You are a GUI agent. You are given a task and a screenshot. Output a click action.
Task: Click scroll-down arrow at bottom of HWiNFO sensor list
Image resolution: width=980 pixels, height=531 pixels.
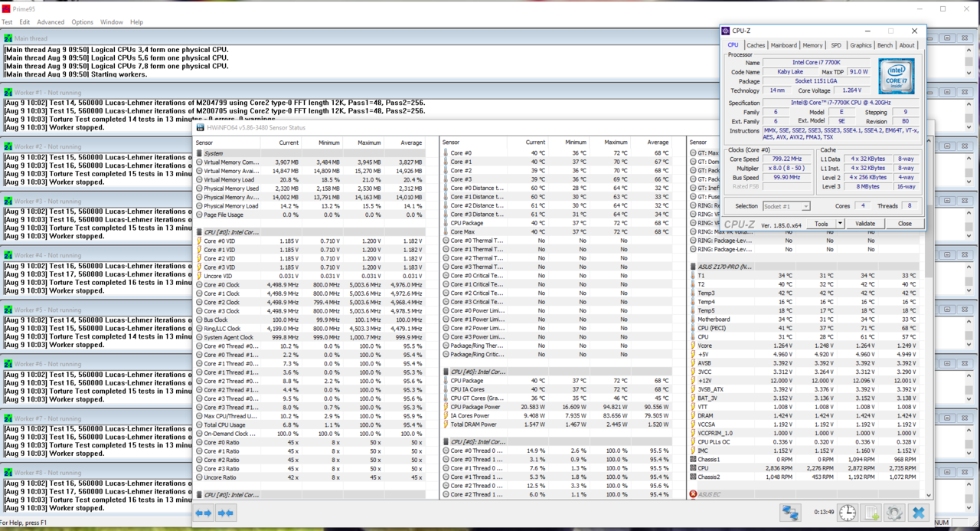click(x=930, y=495)
